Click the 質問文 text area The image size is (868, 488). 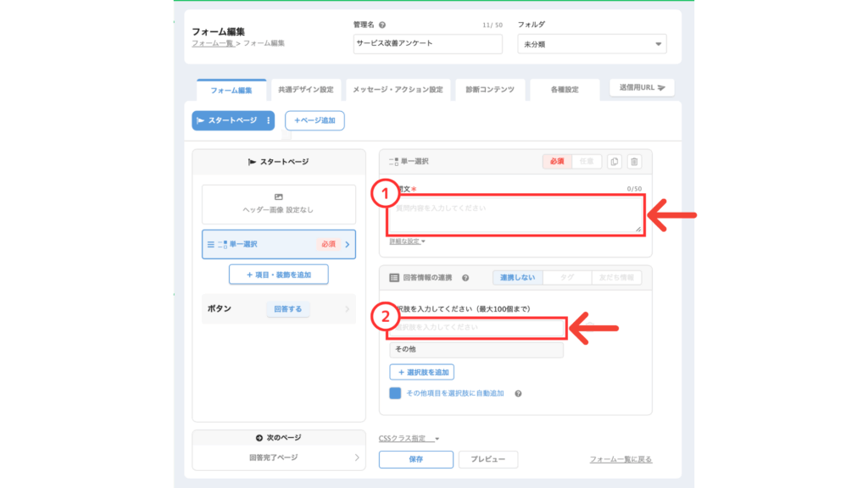pyautogui.click(x=515, y=213)
